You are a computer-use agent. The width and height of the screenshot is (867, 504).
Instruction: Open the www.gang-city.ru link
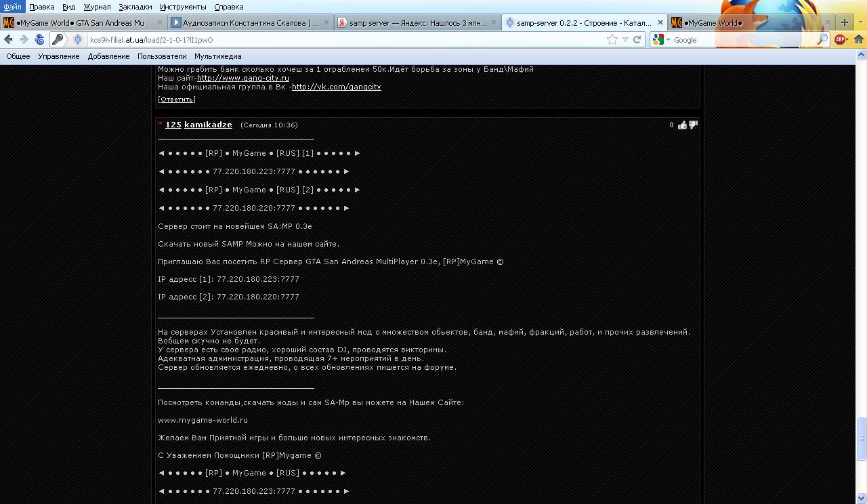(x=243, y=78)
